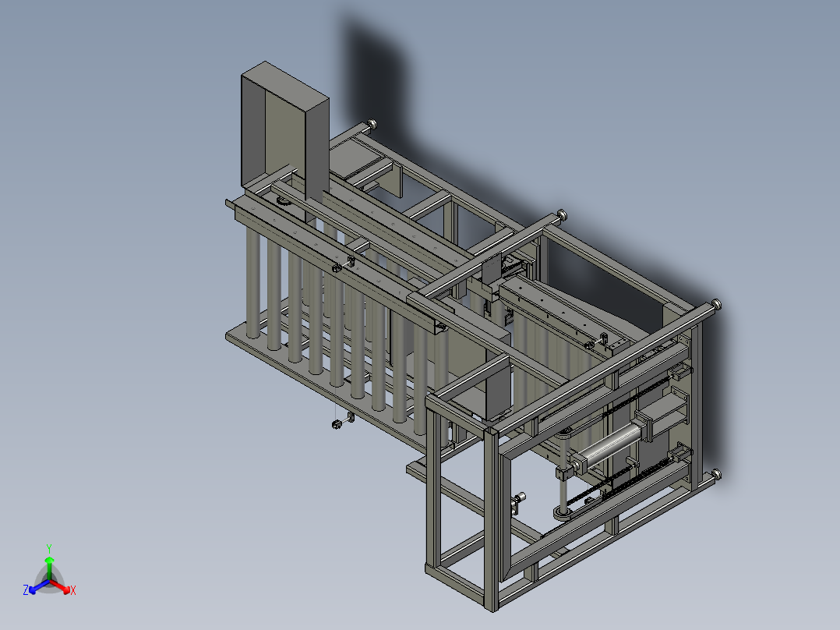This screenshot has width=840, height=630.
Task: Click the orientation triad origin sphere
Action: tap(49, 579)
